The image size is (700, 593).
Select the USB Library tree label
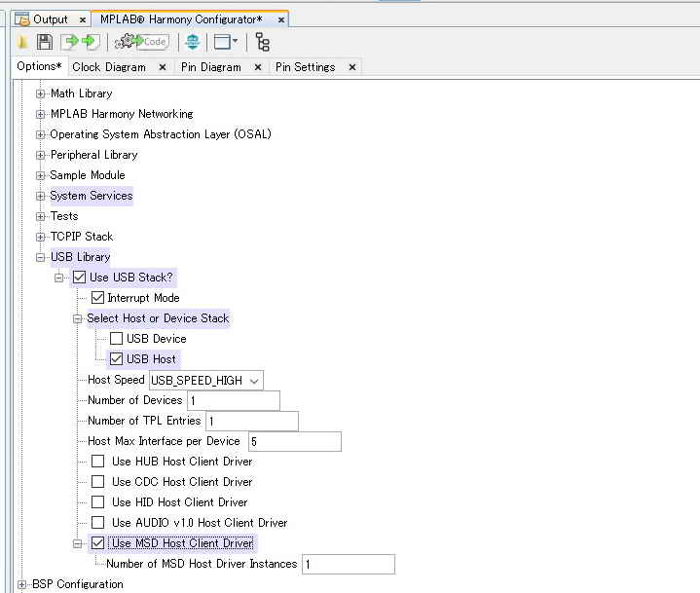click(x=80, y=257)
